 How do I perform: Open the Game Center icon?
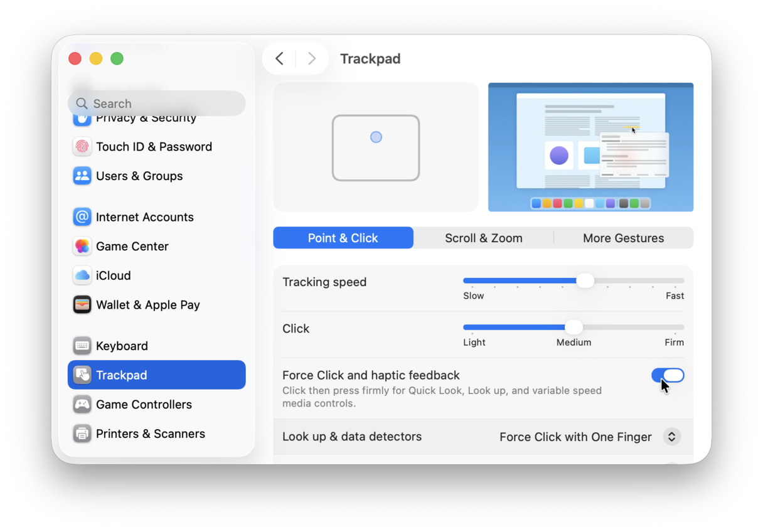(82, 246)
